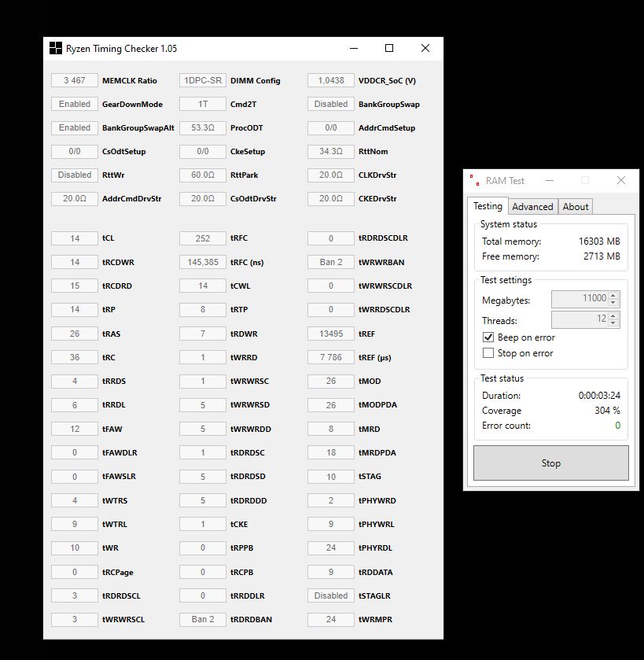Click the Cmd2T value 1T
644x660 pixels.
pyautogui.click(x=203, y=104)
